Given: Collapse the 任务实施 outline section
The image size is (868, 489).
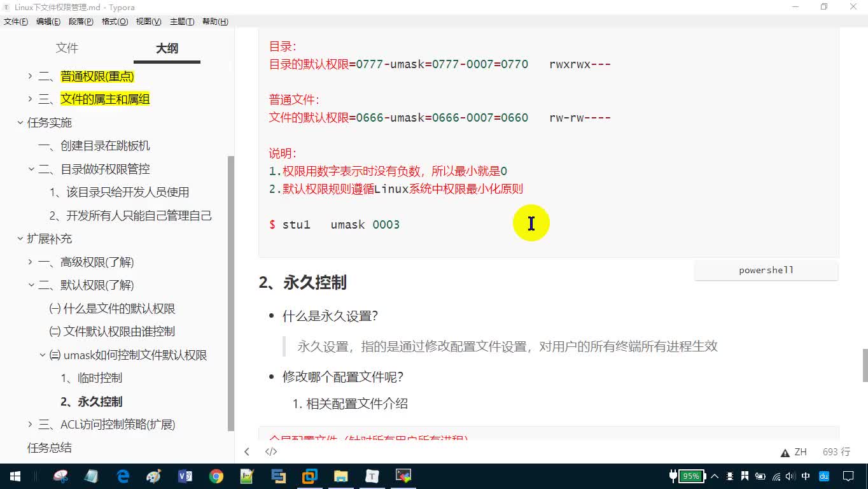Looking at the screenshot, I should 20,123.
